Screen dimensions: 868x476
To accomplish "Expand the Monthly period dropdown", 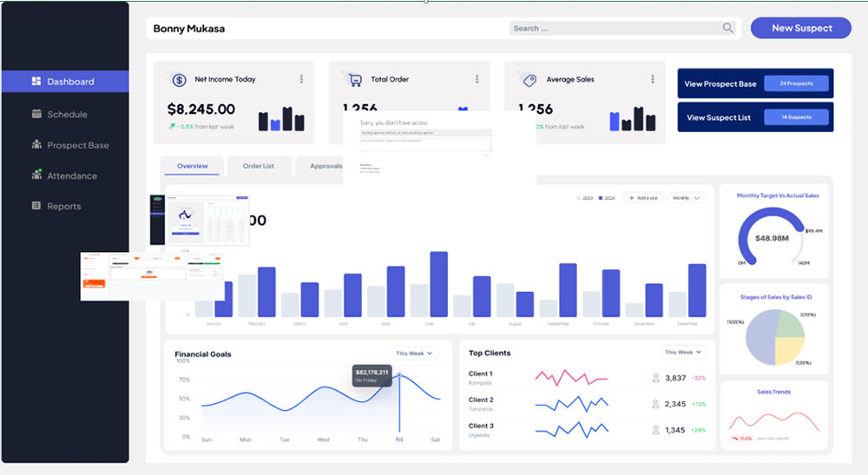I will tap(686, 198).
